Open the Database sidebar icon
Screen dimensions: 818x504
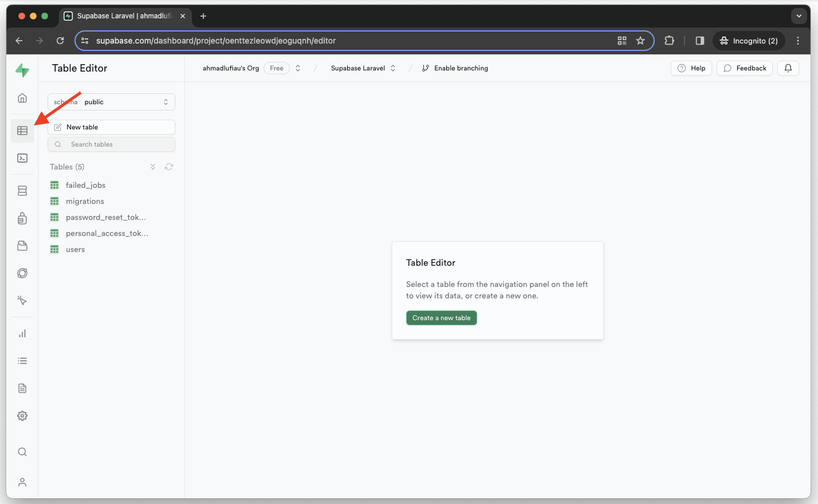coord(22,191)
